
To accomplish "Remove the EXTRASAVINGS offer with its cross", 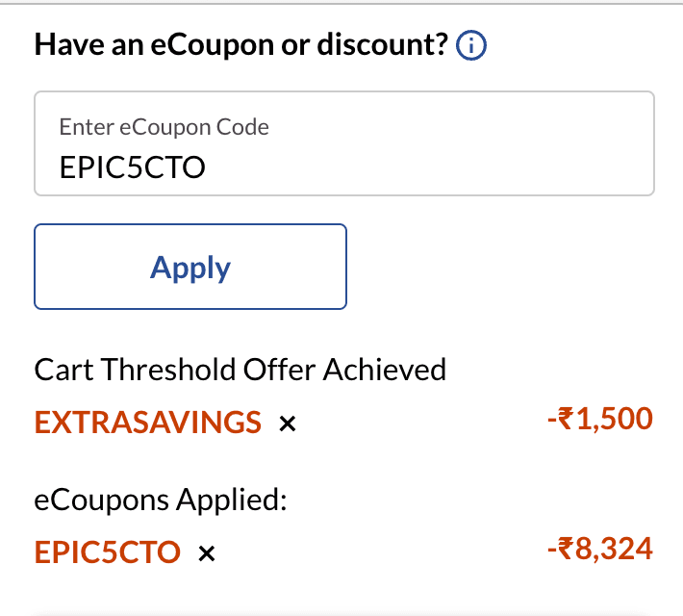I will (x=286, y=423).
